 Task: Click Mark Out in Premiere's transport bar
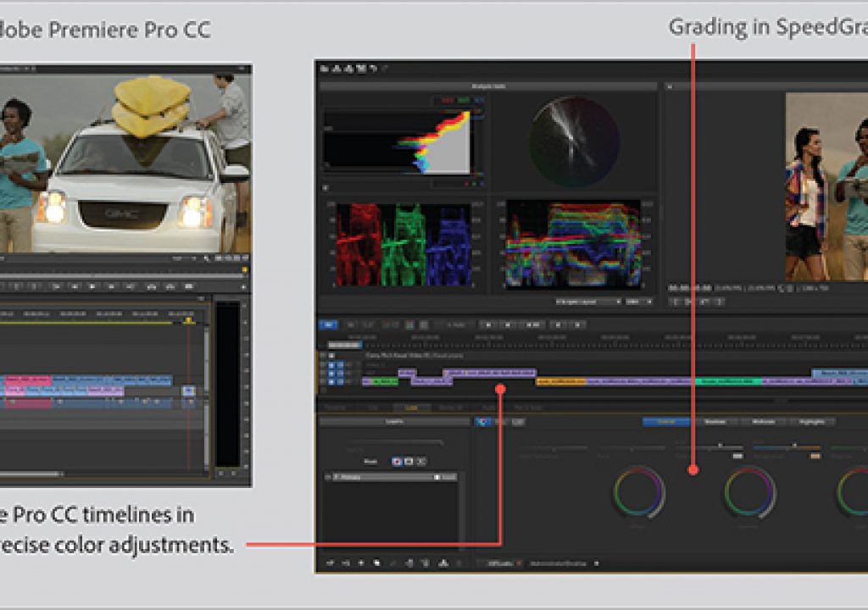pos(33,286)
